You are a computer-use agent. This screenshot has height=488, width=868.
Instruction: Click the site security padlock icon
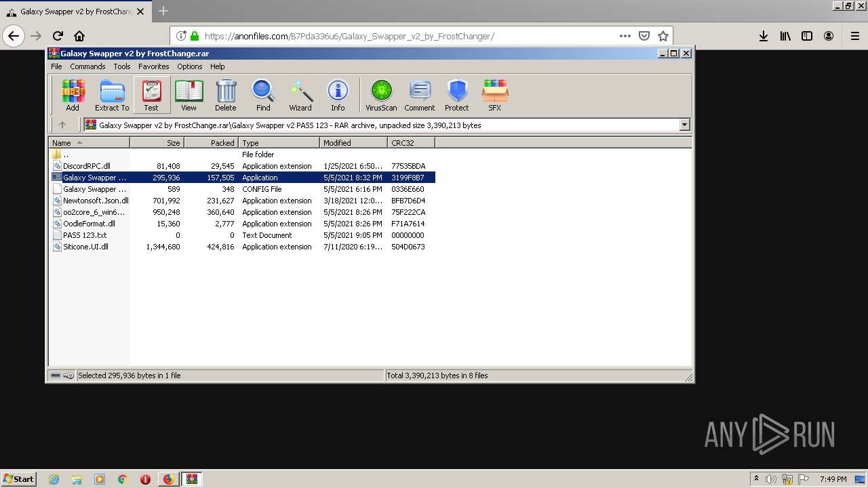(x=195, y=36)
